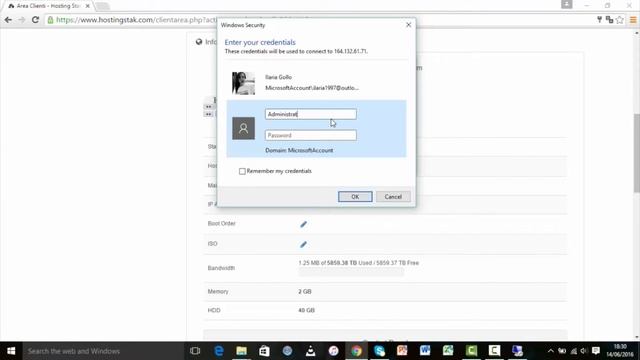Viewport: 640px width, 360px height.
Task: Open the Chrome hamburger menu
Action: point(633,20)
